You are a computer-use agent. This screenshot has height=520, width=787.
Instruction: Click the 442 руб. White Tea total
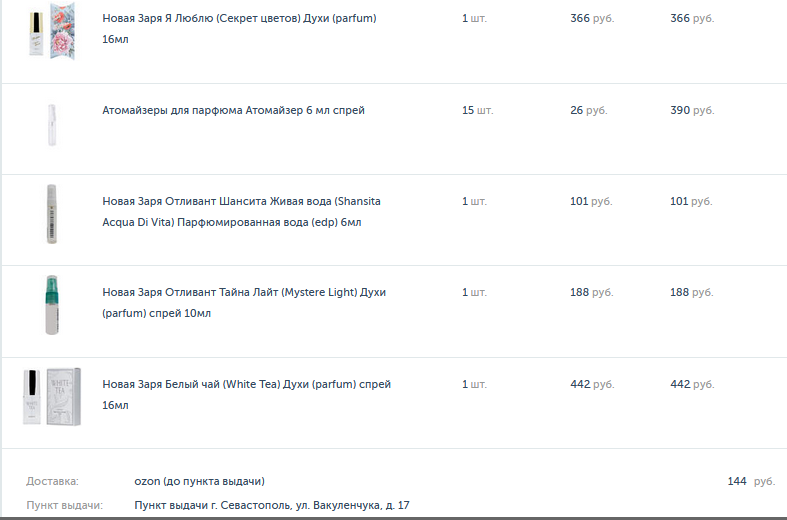tap(692, 384)
